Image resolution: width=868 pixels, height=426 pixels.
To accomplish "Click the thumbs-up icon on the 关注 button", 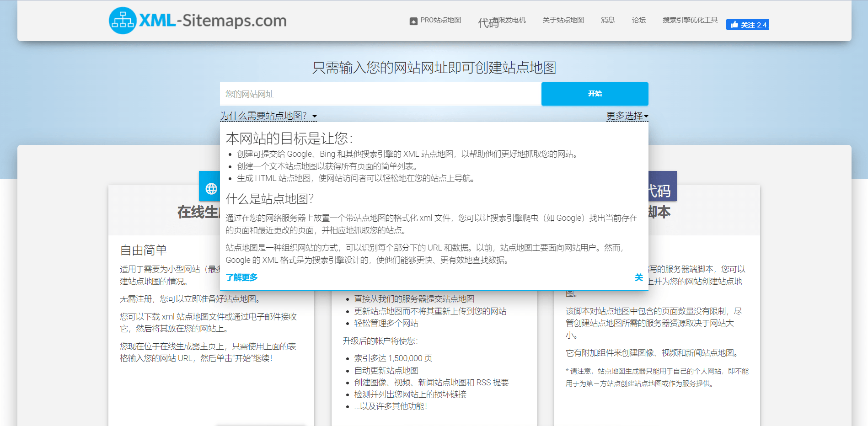I will coord(734,24).
